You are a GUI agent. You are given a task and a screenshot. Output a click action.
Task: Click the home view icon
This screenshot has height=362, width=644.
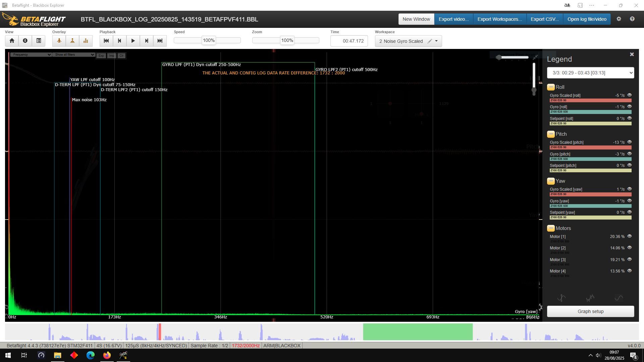coord(12,41)
